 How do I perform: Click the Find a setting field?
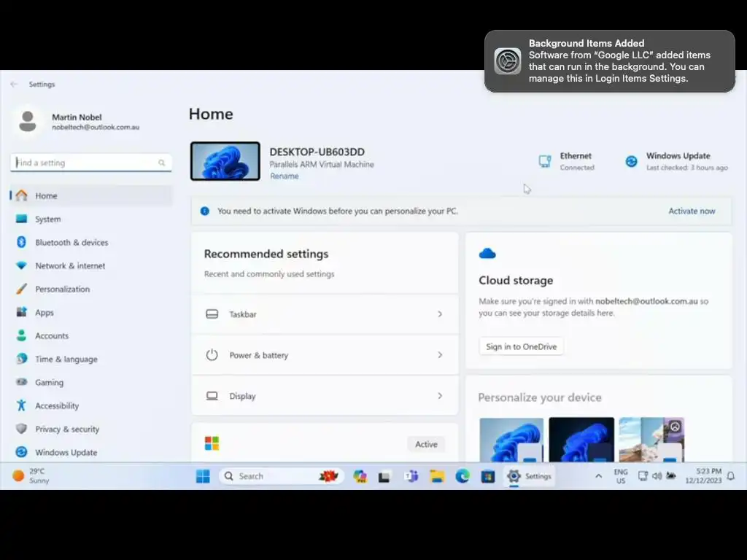[x=91, y=163]
